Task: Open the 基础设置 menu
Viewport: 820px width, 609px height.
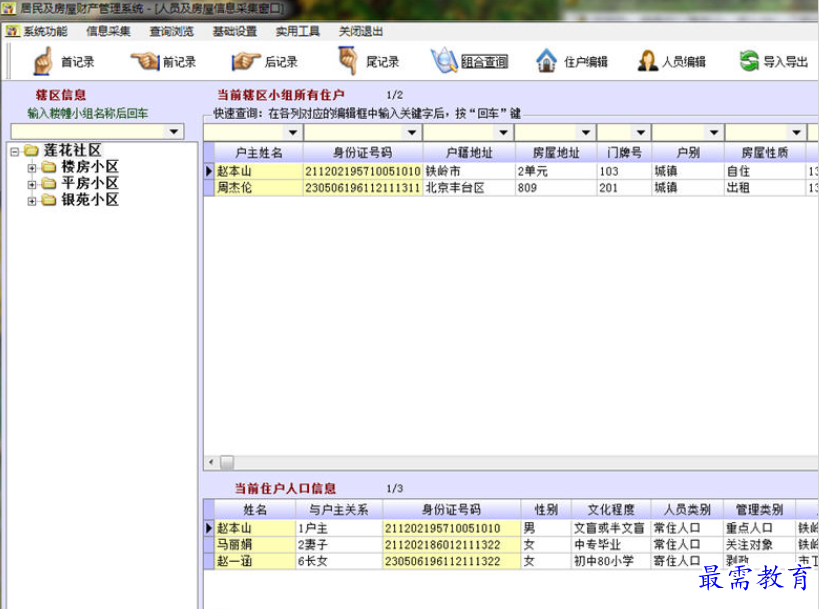Action: (234, 31)
